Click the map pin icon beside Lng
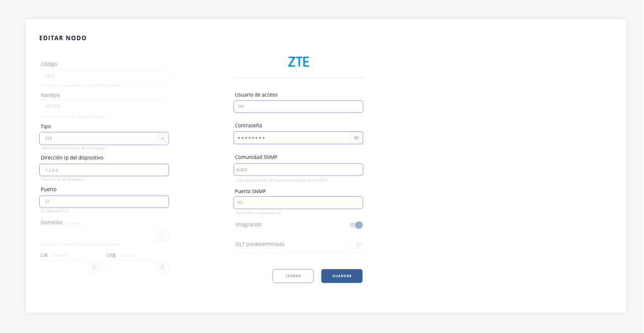This screenshot has width=644, height=333. tap(162, 267)
